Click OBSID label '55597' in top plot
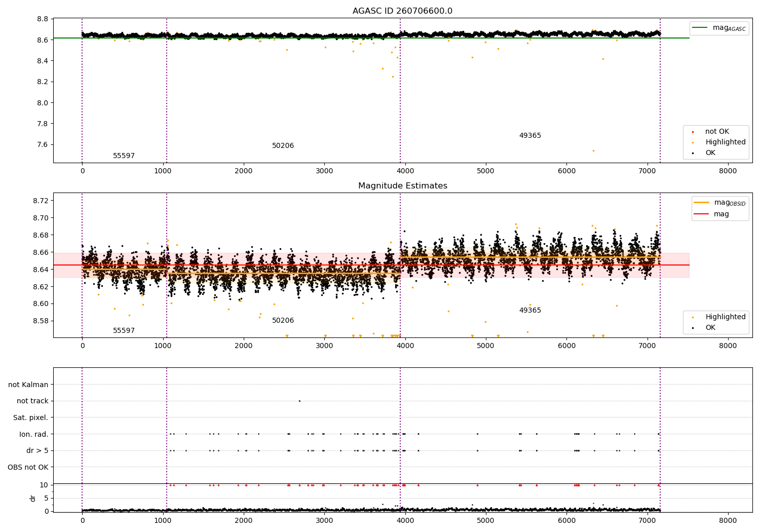This screenshot has width=760, height=532. pos(124,156)
